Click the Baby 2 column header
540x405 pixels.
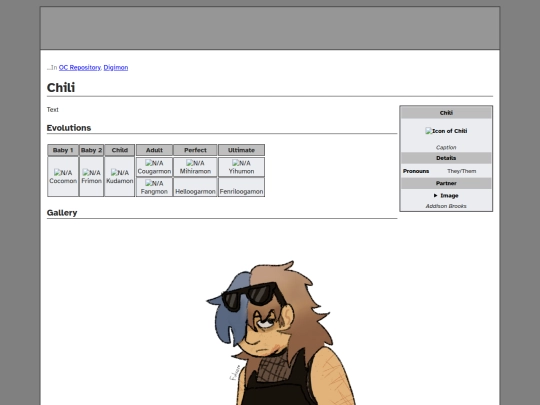(x=92, y=150)
